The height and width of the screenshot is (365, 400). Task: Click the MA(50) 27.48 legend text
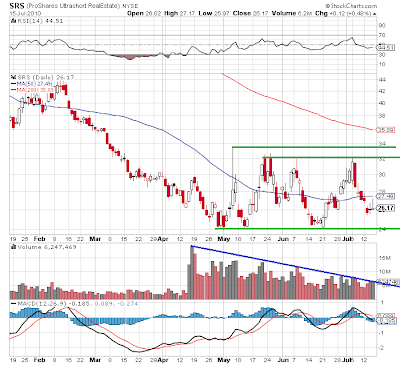click(x=34, y=84)
